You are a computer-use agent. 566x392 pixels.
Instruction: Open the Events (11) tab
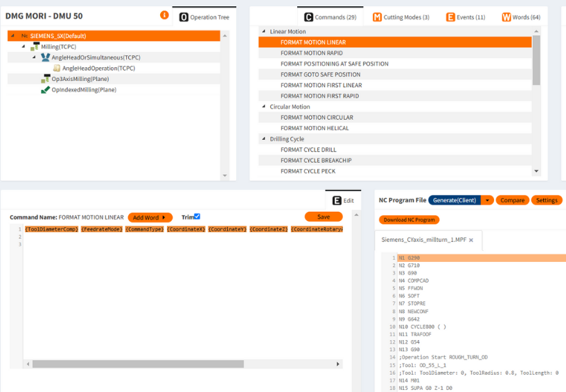(x=466, y=17)
